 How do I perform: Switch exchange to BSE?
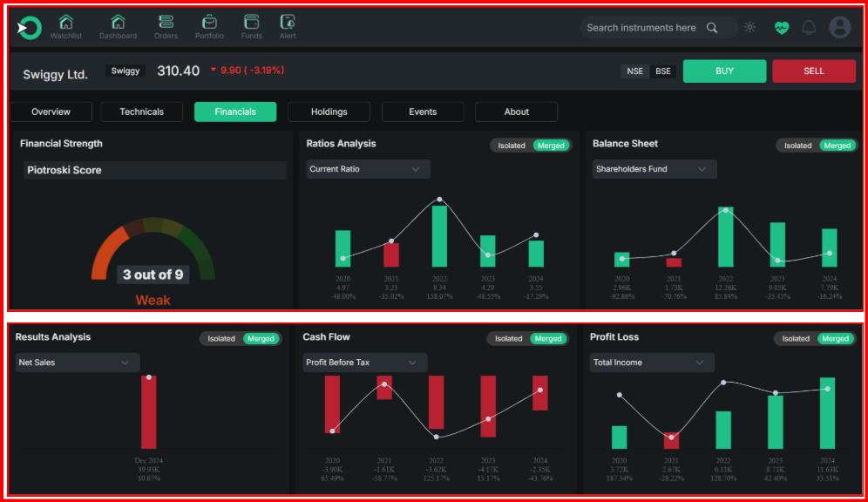coord(662,71)
